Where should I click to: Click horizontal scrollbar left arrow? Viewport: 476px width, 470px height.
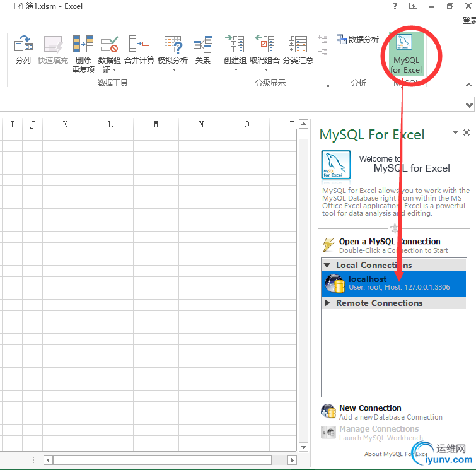pos(48,460)
